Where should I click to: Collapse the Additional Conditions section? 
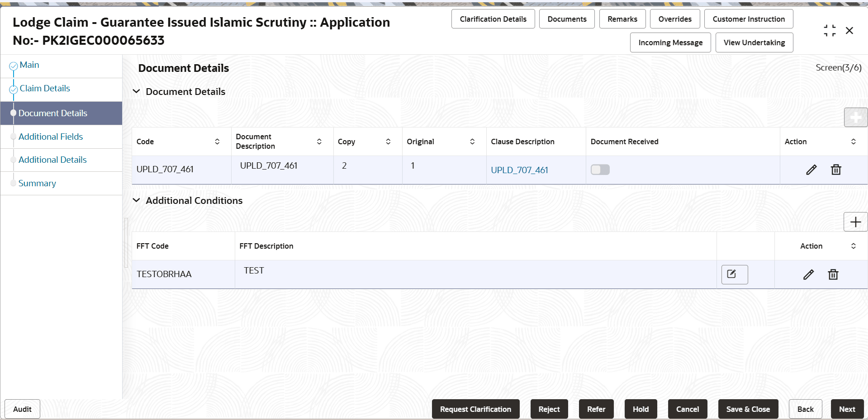coord(137,200)
